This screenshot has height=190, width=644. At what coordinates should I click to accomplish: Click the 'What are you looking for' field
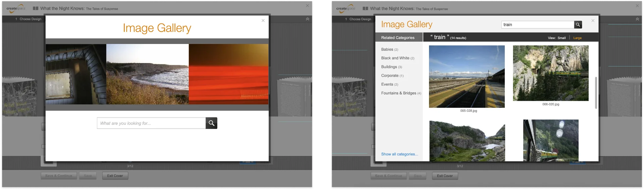151,123
